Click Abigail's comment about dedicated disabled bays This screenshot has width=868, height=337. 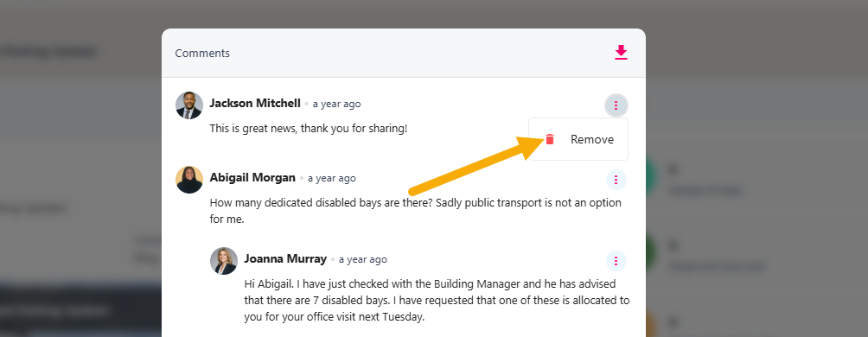(x=416, y=211)
